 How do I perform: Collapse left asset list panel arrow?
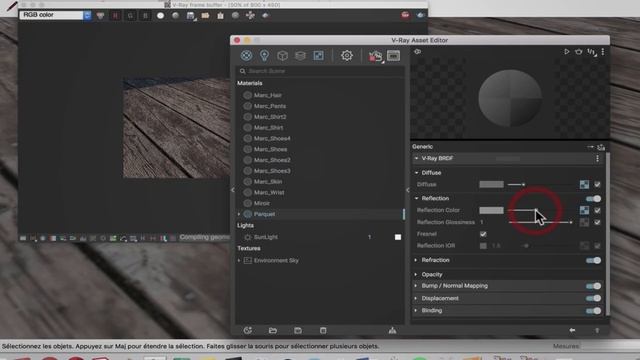233,190
